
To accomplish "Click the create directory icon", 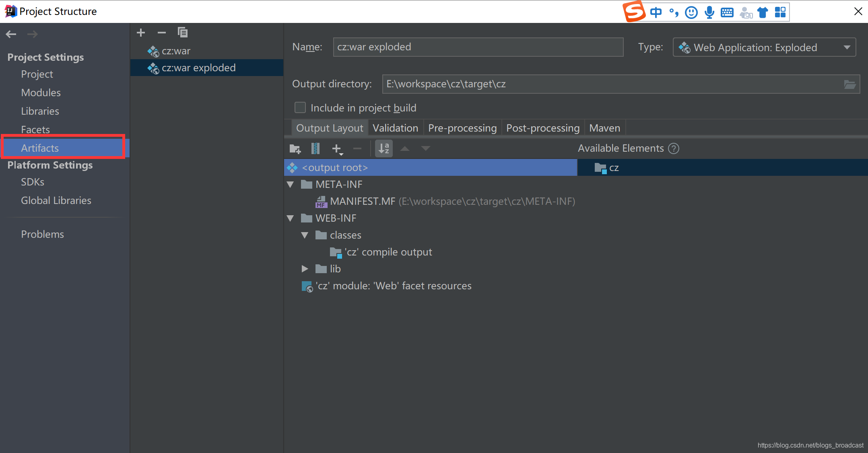I will click(x=295, y=149).
